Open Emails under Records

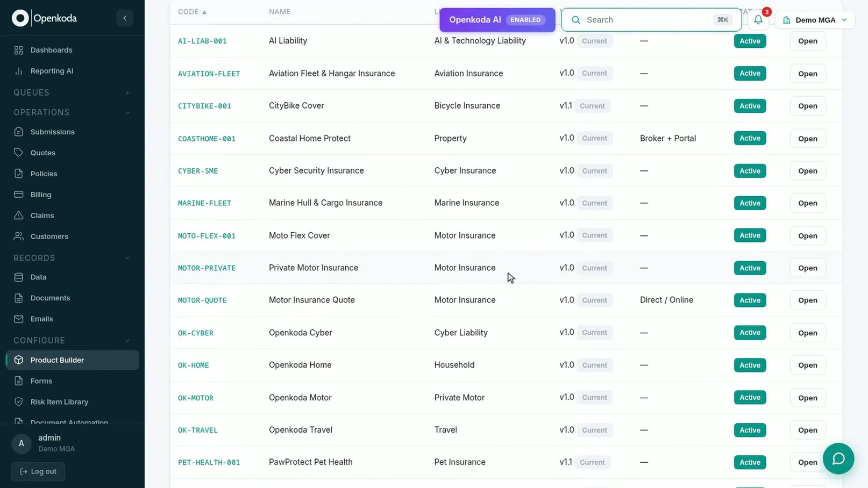coord(72,319)
